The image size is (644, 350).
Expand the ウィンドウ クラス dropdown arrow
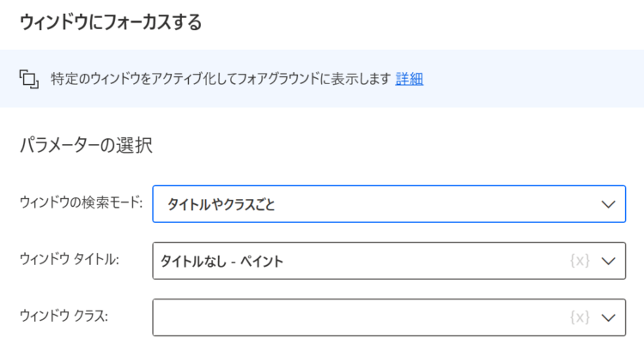pos(608,317)
